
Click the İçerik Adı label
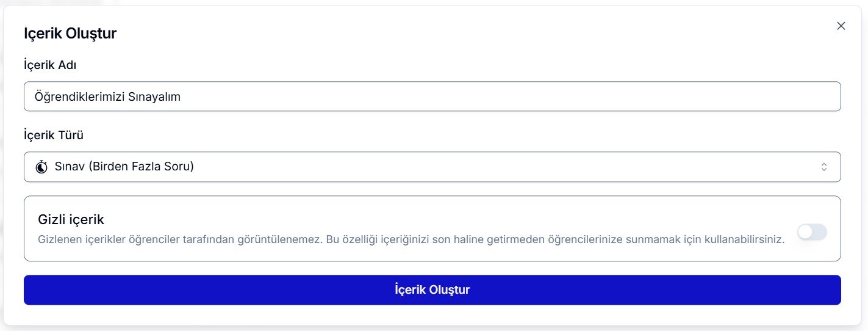[x=50, y=65]
